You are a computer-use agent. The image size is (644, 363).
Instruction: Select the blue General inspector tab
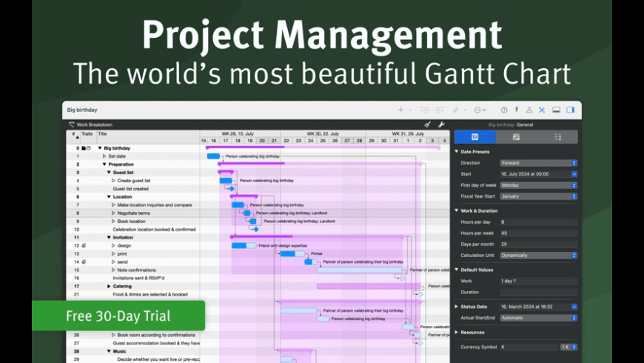click(474, 137)
